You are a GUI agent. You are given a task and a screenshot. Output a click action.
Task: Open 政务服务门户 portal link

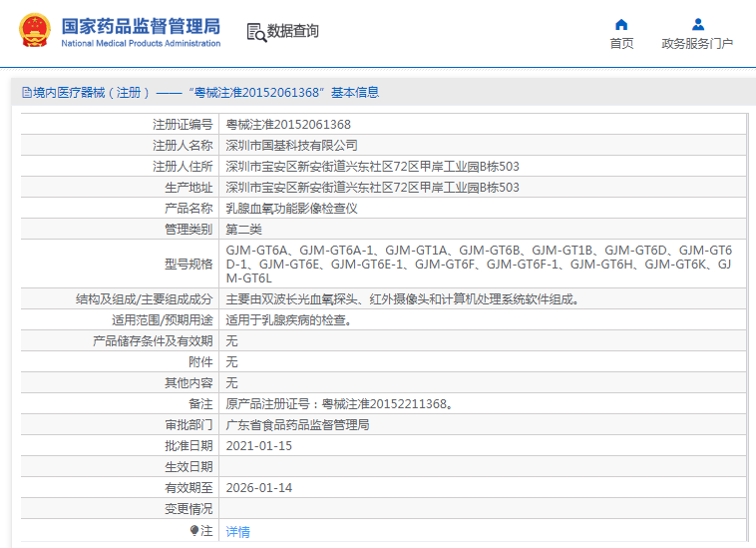697,43
